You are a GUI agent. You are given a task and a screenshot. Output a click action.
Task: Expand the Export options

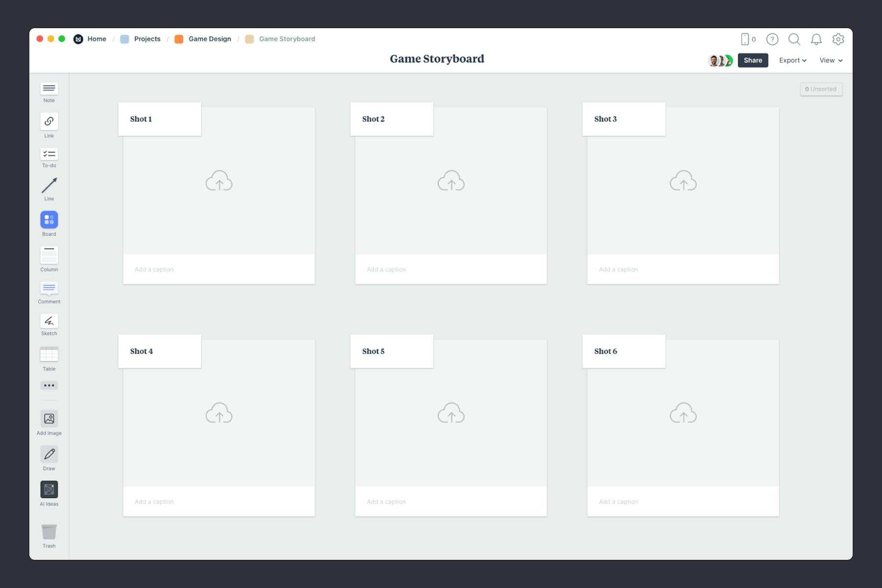(792, 60)
